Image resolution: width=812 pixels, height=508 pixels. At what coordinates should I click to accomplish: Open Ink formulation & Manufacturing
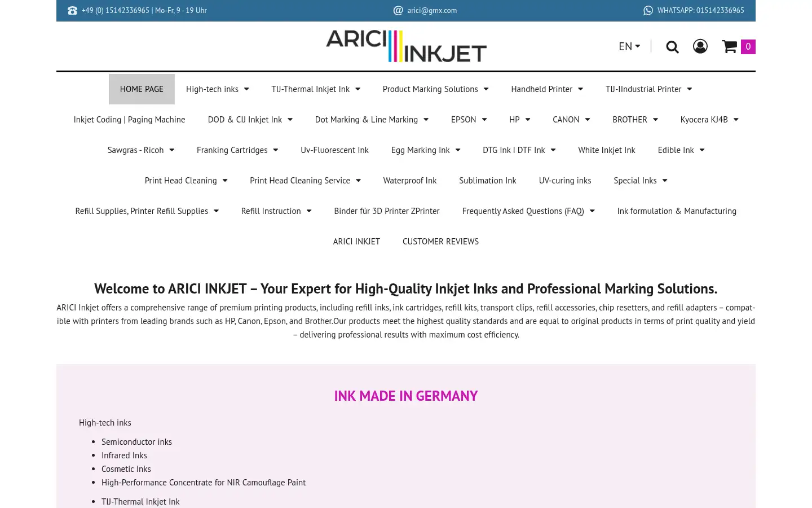[677, 211]
